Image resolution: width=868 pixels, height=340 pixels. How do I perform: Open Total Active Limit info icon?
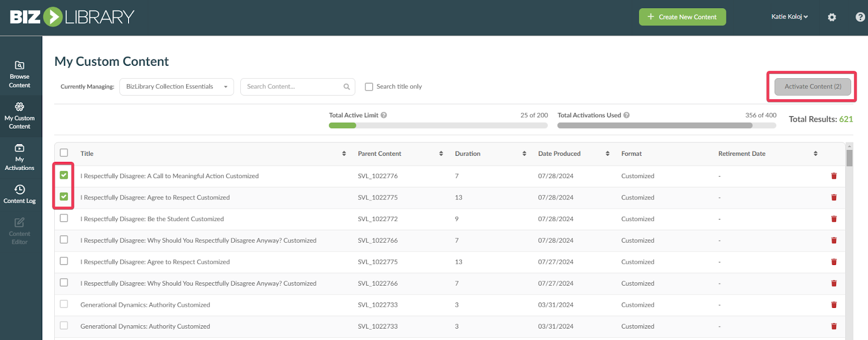pyautogui.click(x=384, y=115)
